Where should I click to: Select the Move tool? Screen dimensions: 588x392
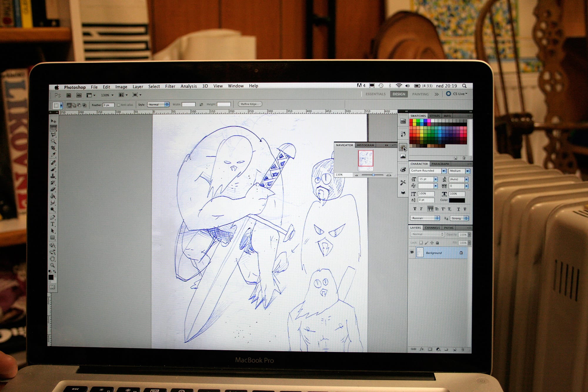[53, 121]
